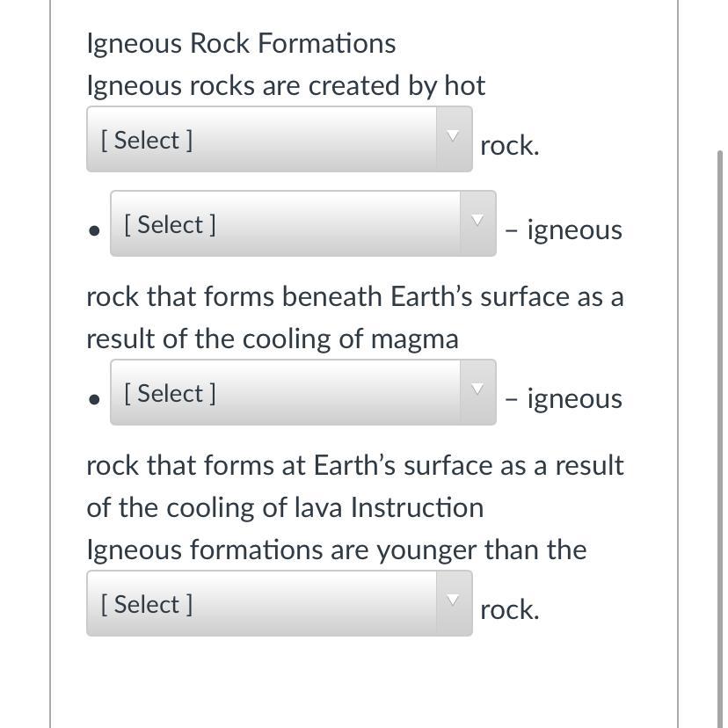728x728 pixels.
Task: Click '– igneous' text beside the second bulleted dropdown
Action: pyautogui.click(x=564, y=399)
